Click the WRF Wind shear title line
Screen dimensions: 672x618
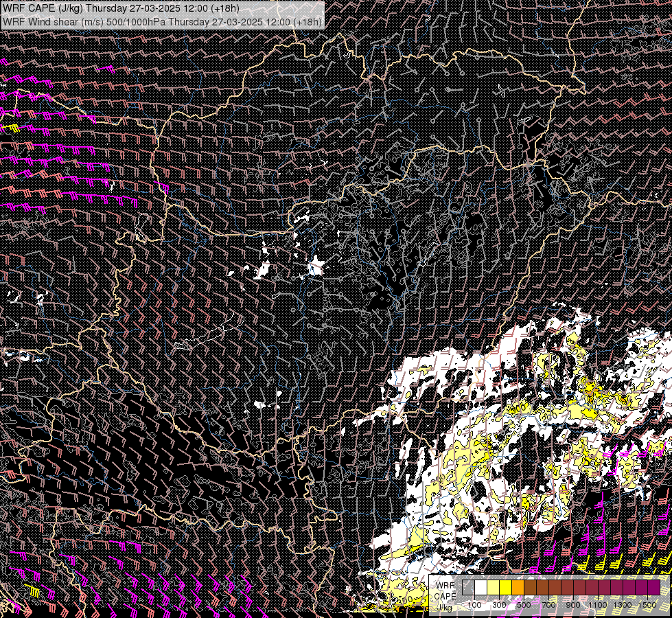162,21
